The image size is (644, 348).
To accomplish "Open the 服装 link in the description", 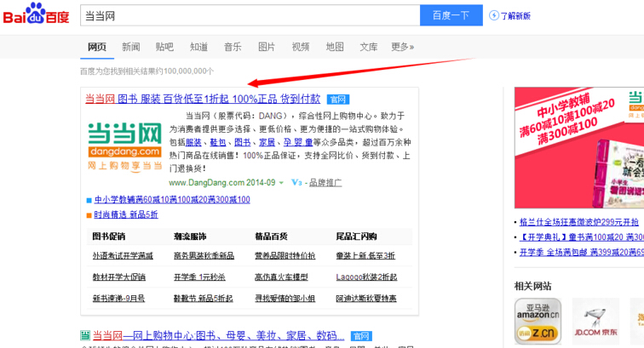I will click(x=193, y=142).
